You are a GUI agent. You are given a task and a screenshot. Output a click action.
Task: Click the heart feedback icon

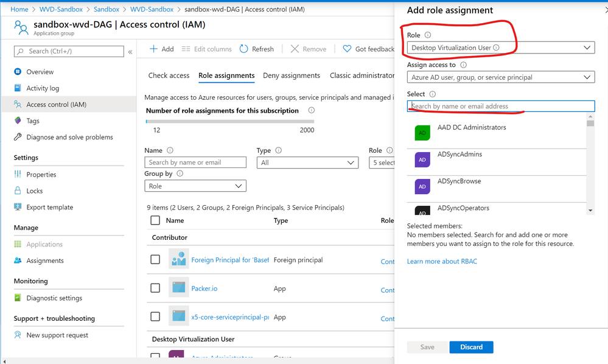(347, 49)
